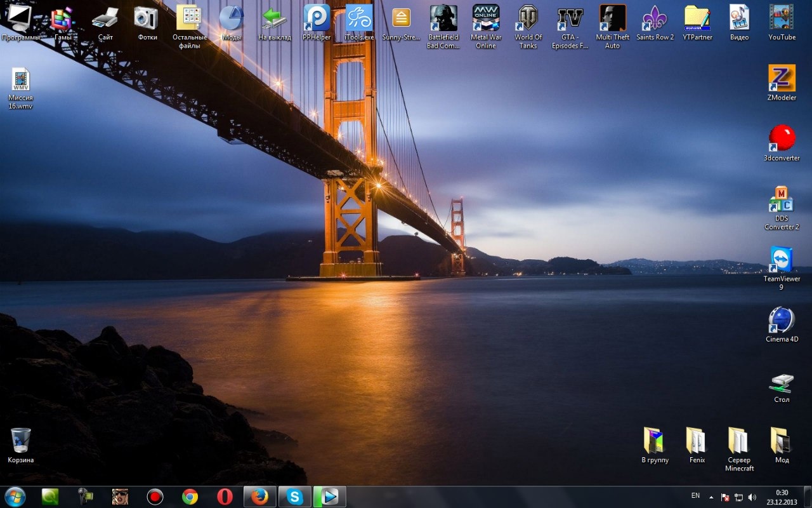Launch GTA Episodes From Liberty City icon
The height and width of the screenshot is (508, 812).
tap(570, 18)
